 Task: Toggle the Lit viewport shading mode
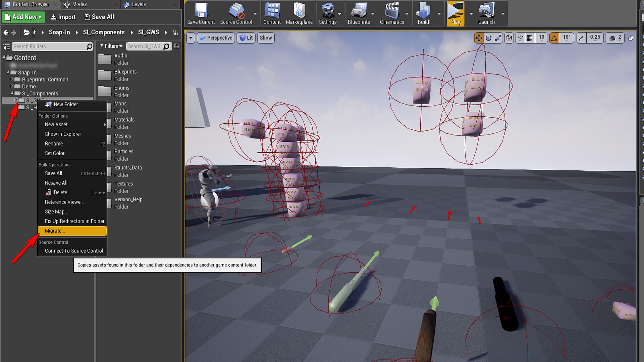click(x=246, y=38)
